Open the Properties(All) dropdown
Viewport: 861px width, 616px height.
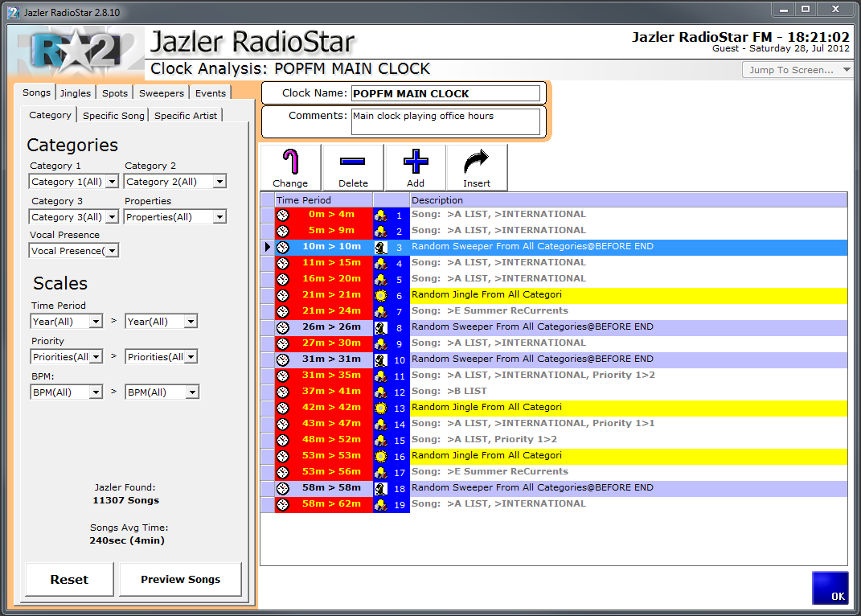click(219, 217)
